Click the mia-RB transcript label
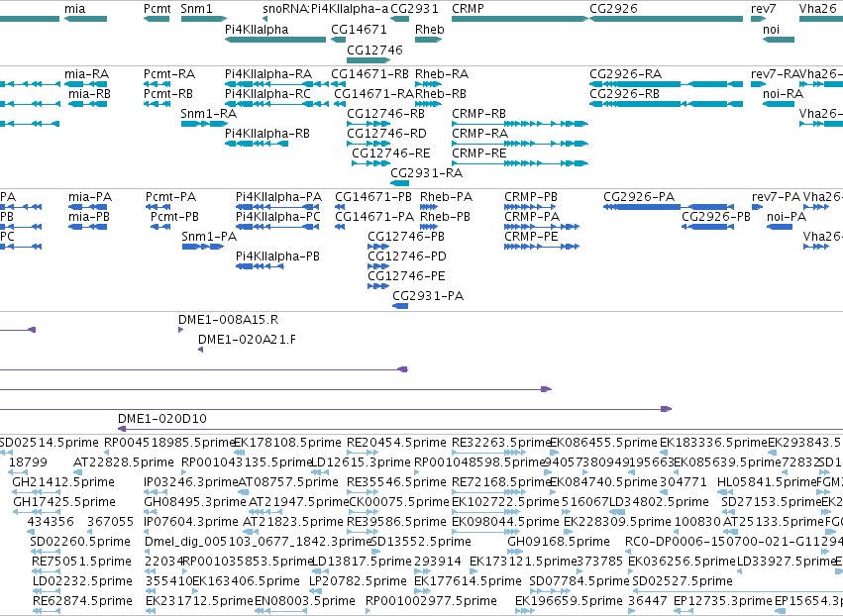 point(89,93)
